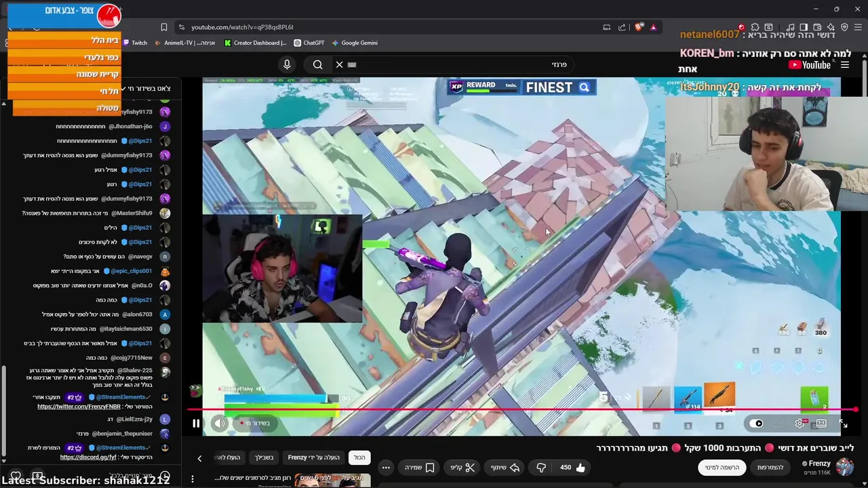Open suggested video thumbnail below chips
Image resolution: width=868 pixels, height=488 pixels.
click(x=334, y=480)
